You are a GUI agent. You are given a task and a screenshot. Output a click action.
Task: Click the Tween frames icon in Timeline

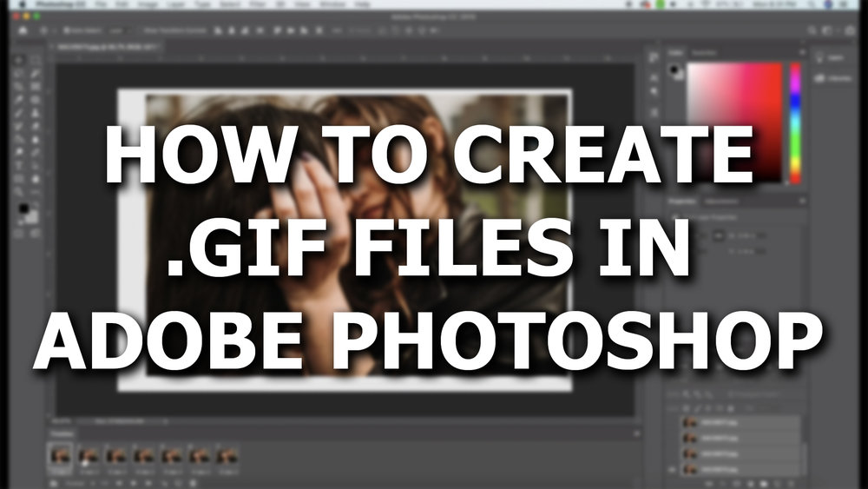pos(164,484)
